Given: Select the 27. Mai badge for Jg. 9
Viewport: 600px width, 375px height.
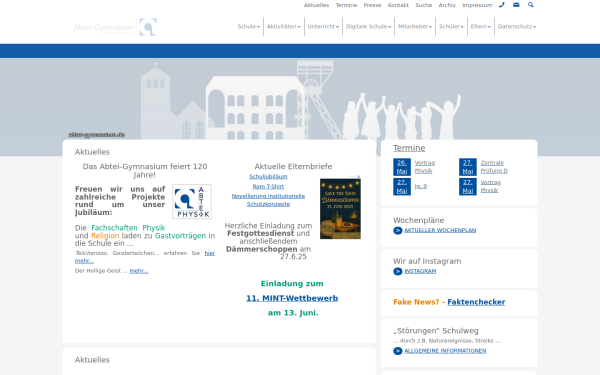Looking at the screenshot, I should point(402,186).
